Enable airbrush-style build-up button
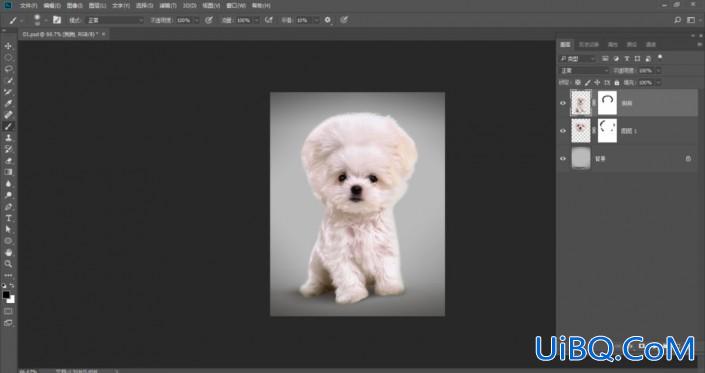This screenshot has height=373, width=705. point(269,20)
